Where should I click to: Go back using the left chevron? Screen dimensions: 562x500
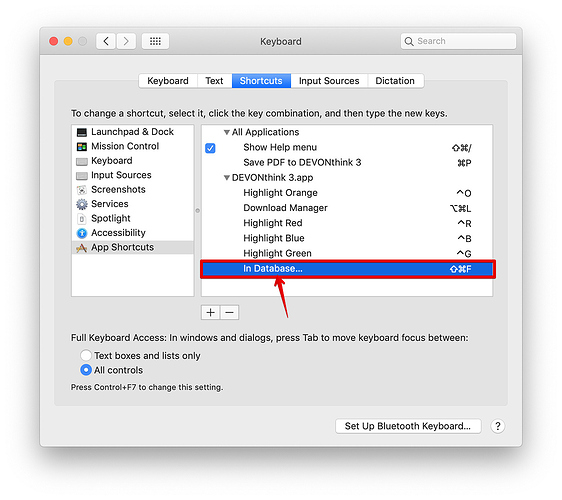106,41
